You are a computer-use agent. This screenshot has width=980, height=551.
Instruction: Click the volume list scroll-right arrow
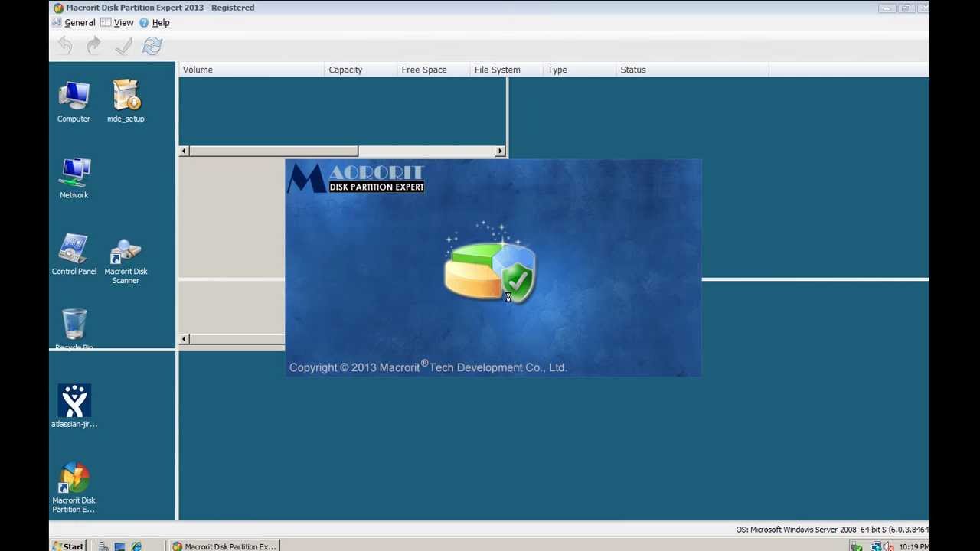tap(500, 151)
